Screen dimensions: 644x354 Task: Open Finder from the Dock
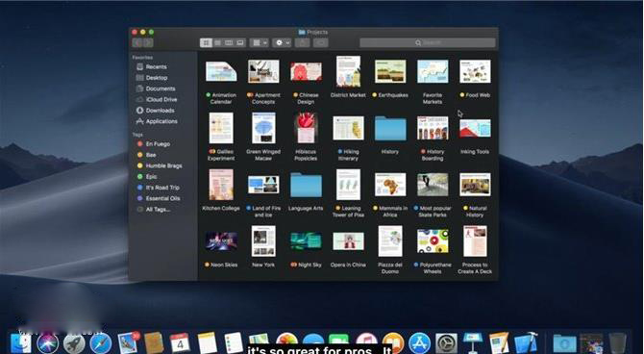tap(21, 343)
